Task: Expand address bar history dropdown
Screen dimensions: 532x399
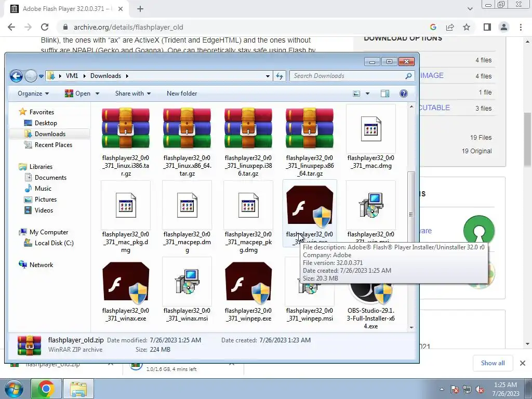Action: (x=268, y=76)
